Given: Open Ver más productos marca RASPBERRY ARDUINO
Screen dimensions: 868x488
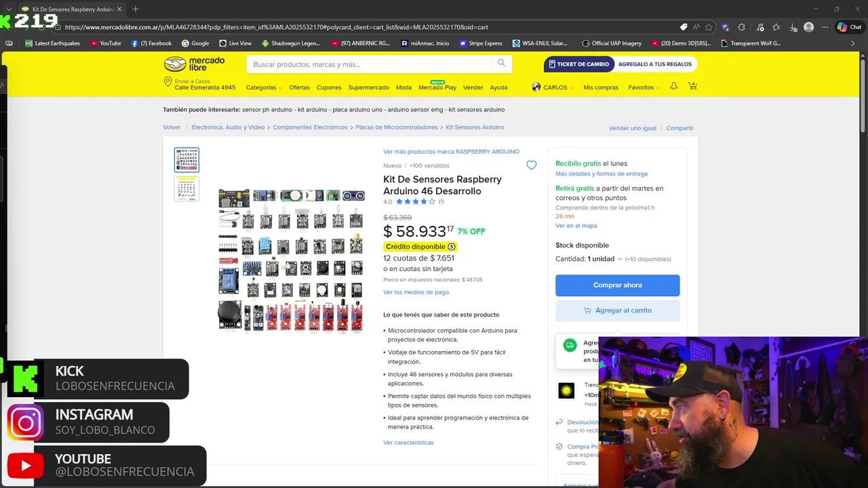Looking at the screenshot, I should pos(451,152).
